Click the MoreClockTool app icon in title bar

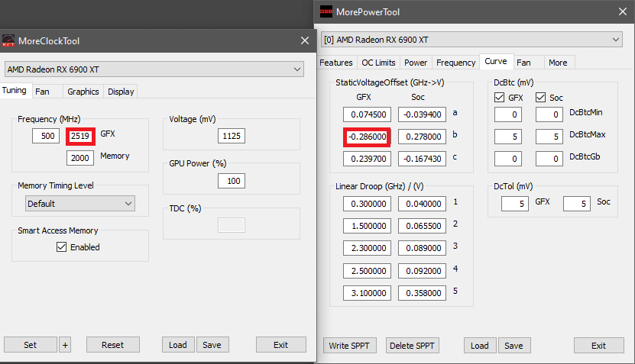pos(8,40)
